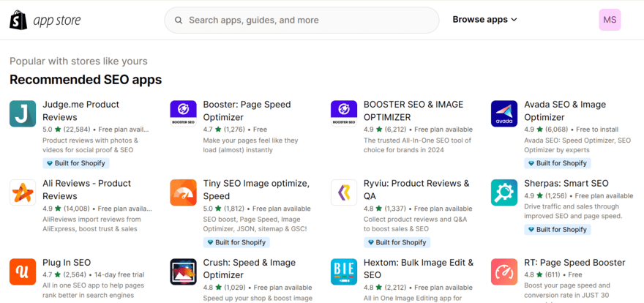This screenshot has height=303, width=644.
Task: Click Hextom BIE app icon
Action: click(x=344, y=272)
